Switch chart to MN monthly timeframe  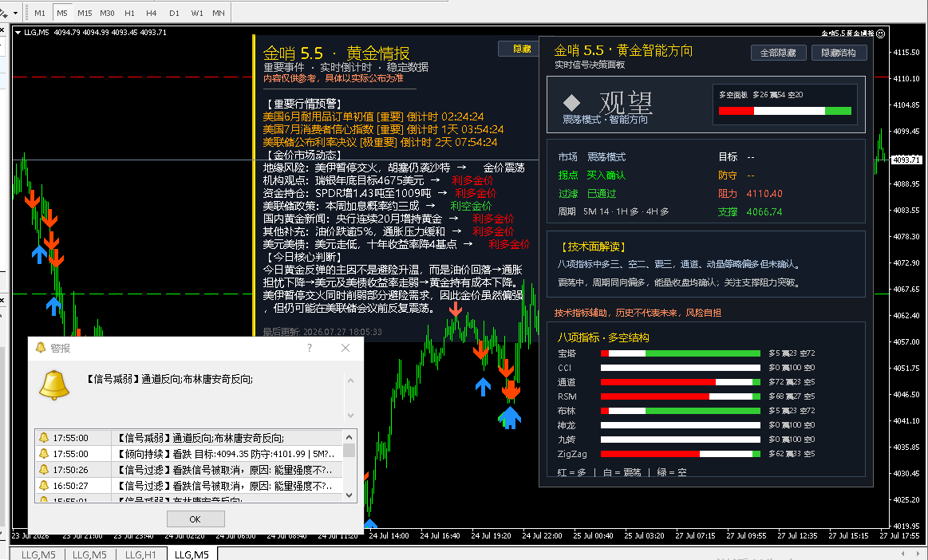pyautogui.click(x=219, y=13)
